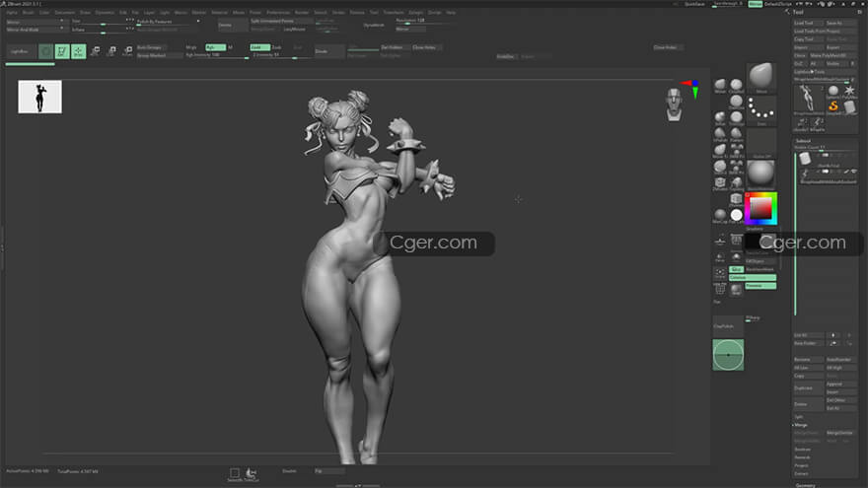The height and width of the screenshot is (488, 868).
Task: Click the Duplicate subtool button
Action: click(x=808, y=388)
